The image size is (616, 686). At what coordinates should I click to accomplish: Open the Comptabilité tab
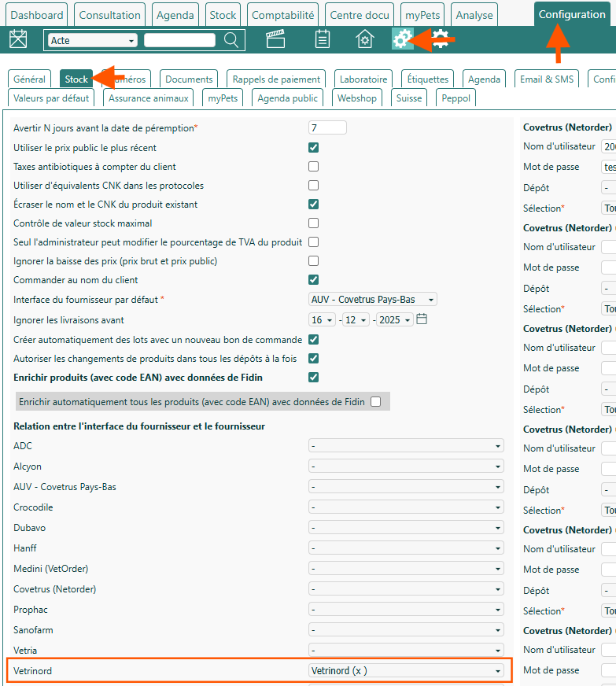pos(282,15)
